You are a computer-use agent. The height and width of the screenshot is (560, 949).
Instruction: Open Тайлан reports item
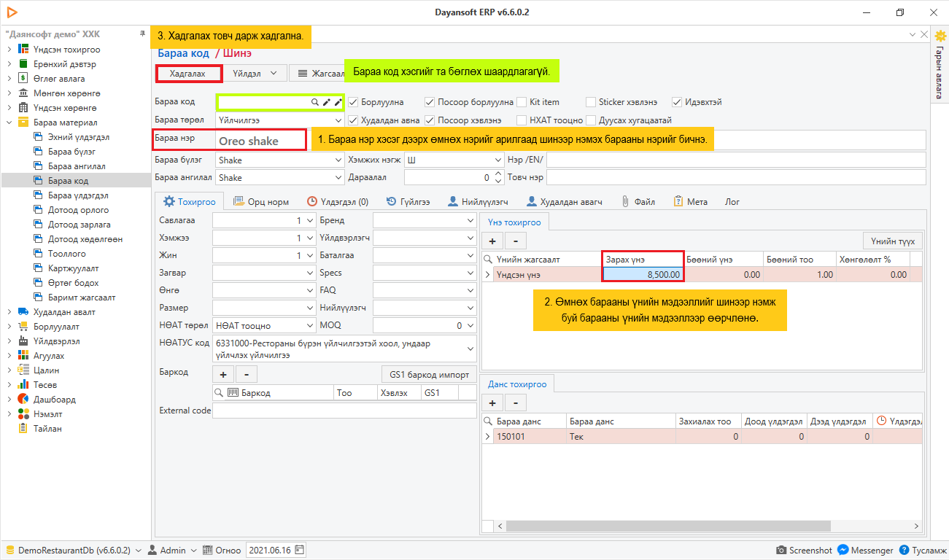(47, 429)
